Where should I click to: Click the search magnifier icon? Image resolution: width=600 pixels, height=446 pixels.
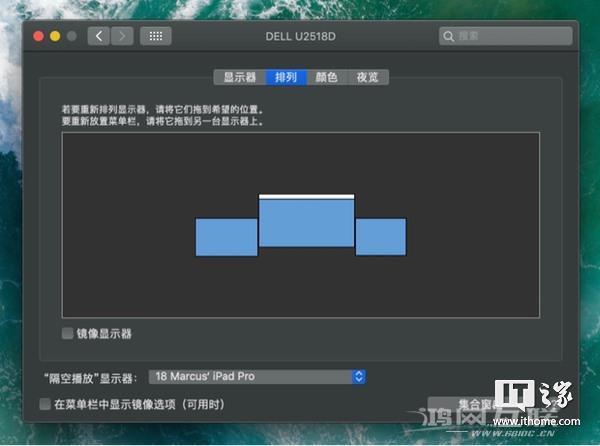point(448,36)
